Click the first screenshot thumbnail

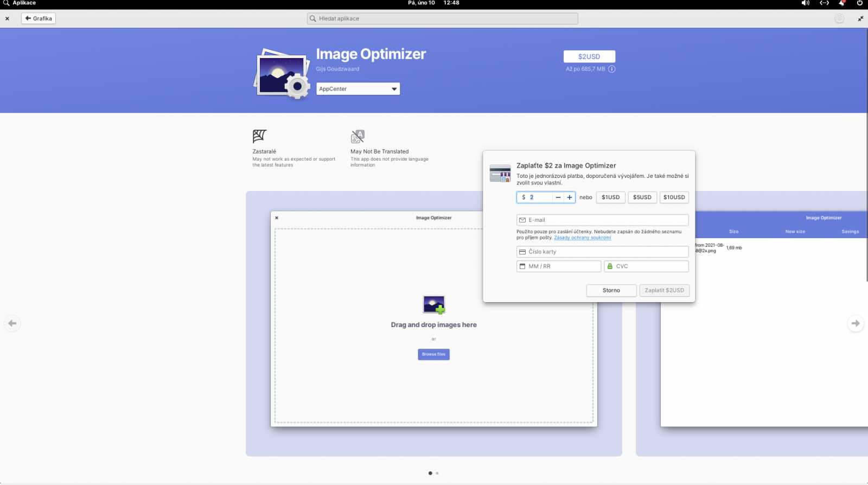pos(434,323)
